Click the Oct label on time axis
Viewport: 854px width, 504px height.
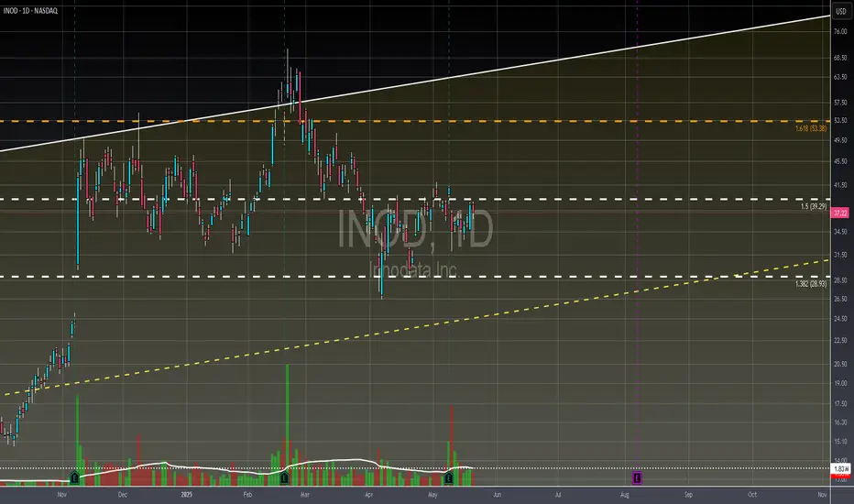[x=752, y=495]
